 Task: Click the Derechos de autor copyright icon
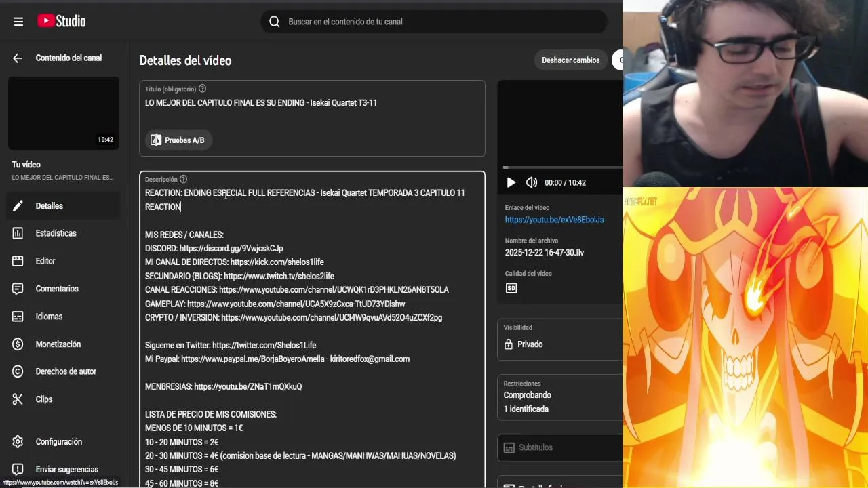(18, 371)
